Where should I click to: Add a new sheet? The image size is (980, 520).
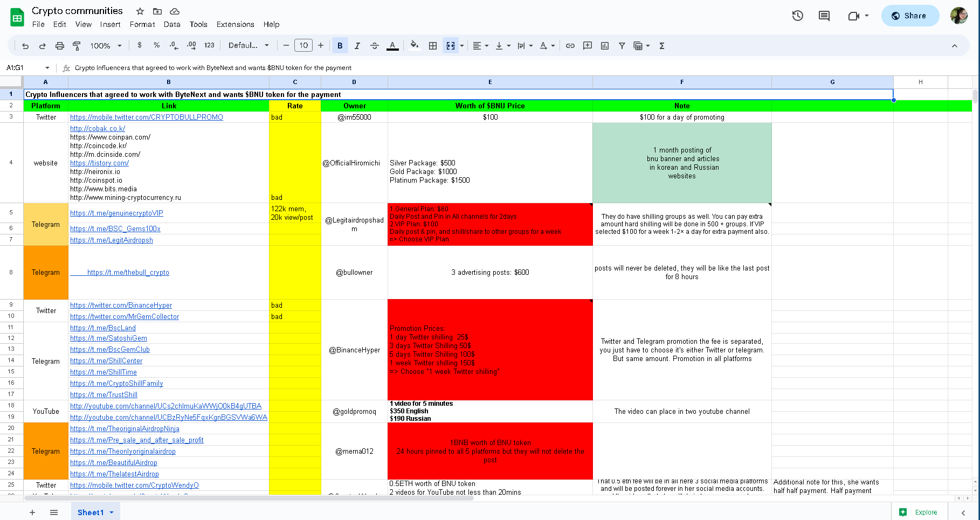(x=32, y=512)
